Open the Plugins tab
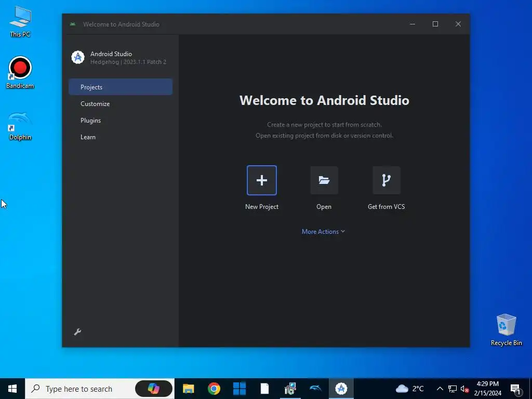Viewport: 532px width, 399px height. [121, 121]
